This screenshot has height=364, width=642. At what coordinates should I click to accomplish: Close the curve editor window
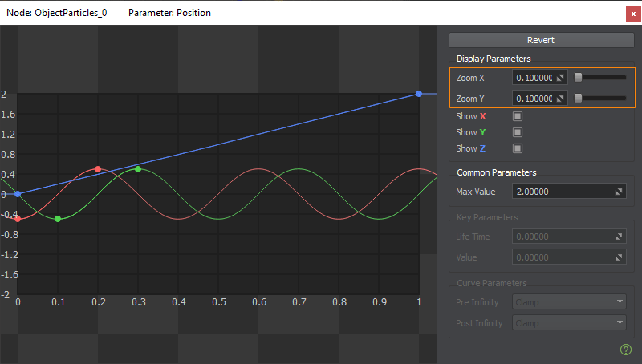(632, 12)
